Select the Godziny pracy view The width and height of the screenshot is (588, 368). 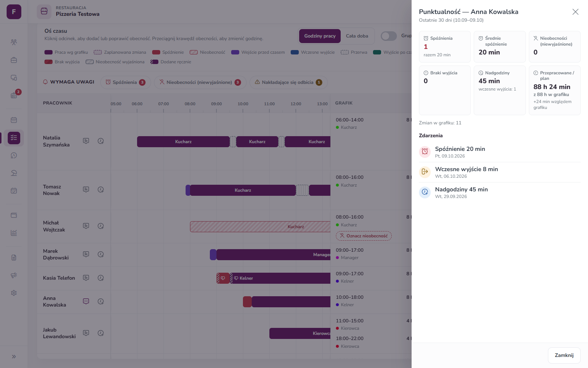(320, 36)
